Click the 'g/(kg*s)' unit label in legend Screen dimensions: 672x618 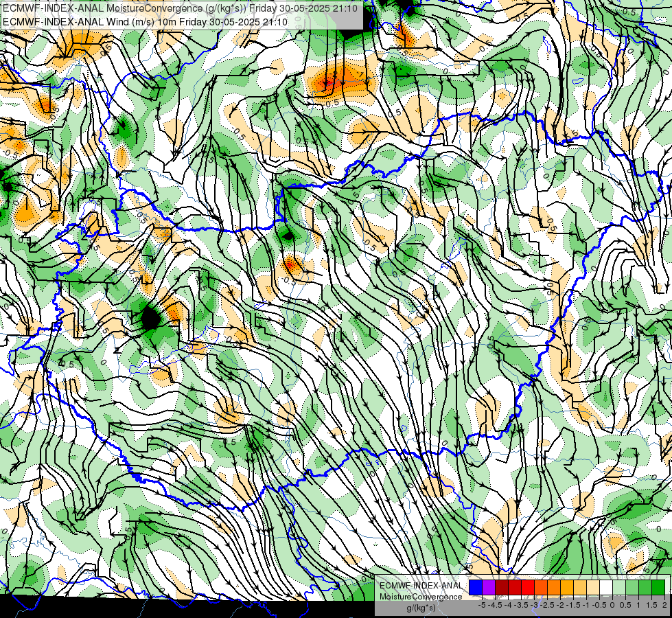pyautogui.click(x=421, y=608)
